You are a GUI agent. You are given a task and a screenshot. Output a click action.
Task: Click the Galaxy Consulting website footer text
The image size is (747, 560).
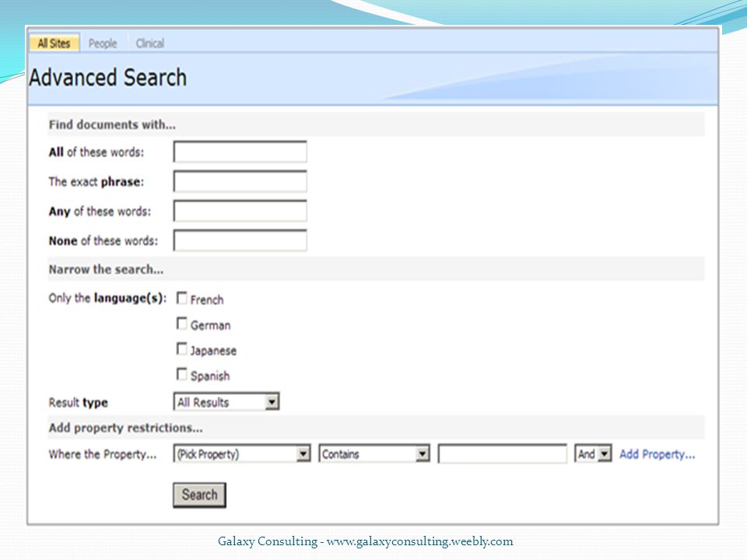click(366, 541)
